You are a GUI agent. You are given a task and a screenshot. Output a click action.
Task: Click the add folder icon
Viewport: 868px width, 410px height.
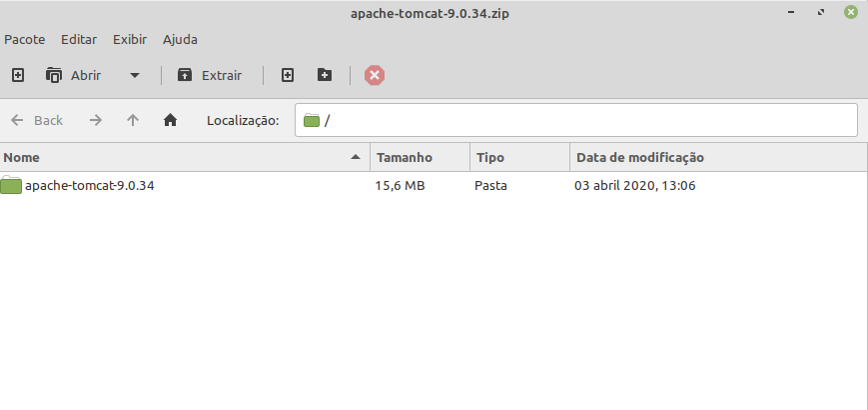tap(325, 75)
